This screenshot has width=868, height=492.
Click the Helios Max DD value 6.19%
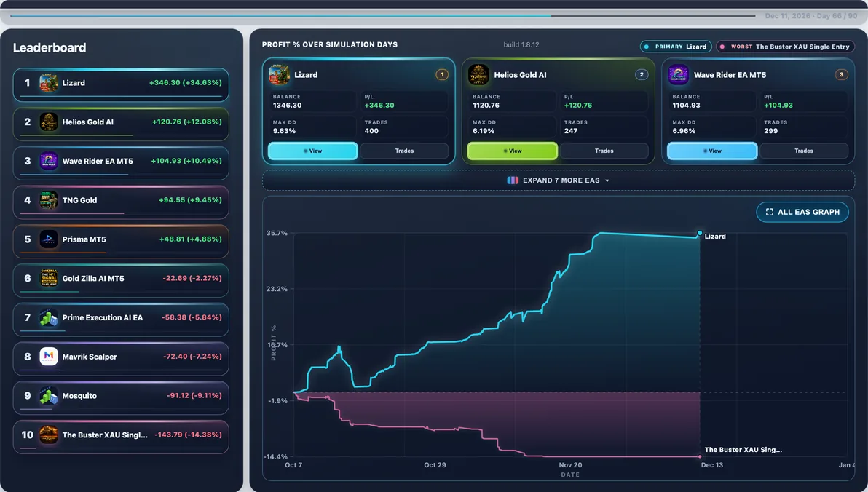(484, 131)
